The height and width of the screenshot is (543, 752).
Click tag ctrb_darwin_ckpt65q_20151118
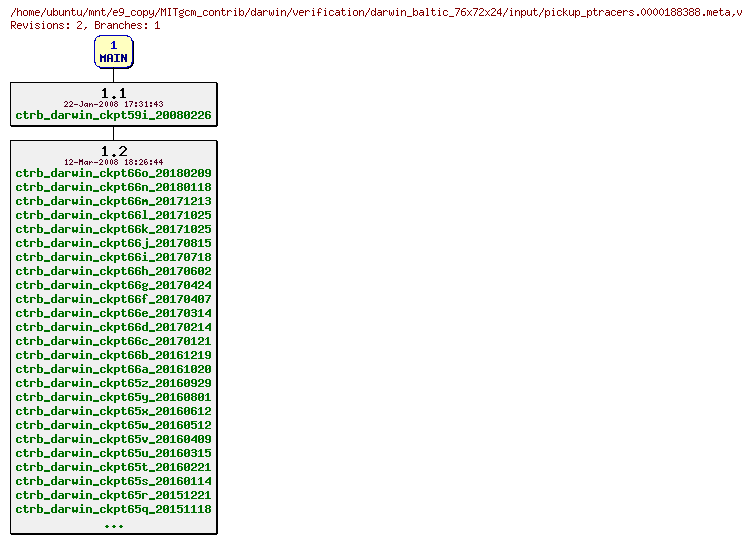click(113, 509)
